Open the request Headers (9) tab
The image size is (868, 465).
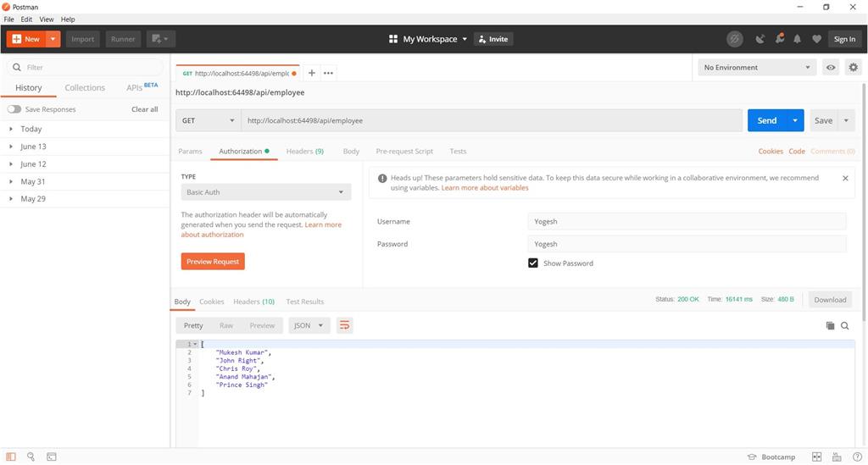[x=305, y=152]
